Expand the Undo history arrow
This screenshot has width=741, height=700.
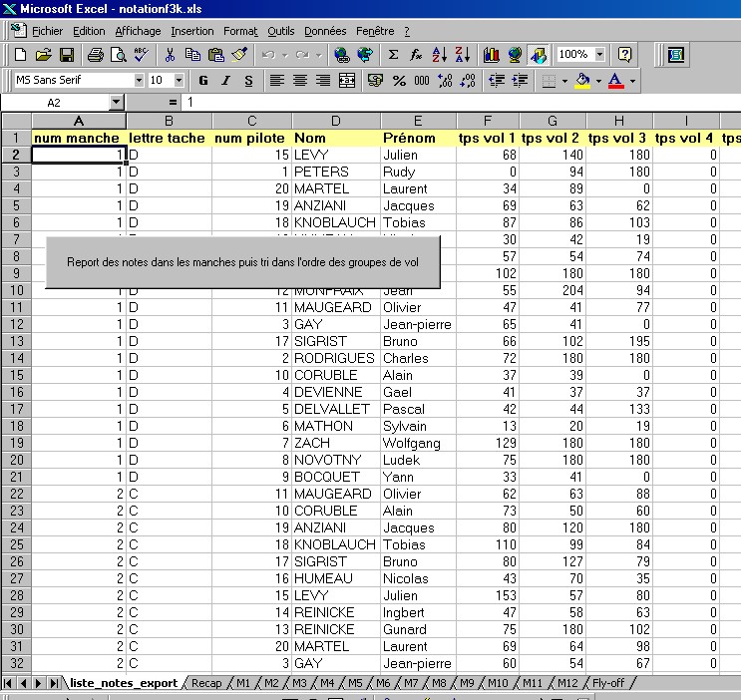click(285, 55)
